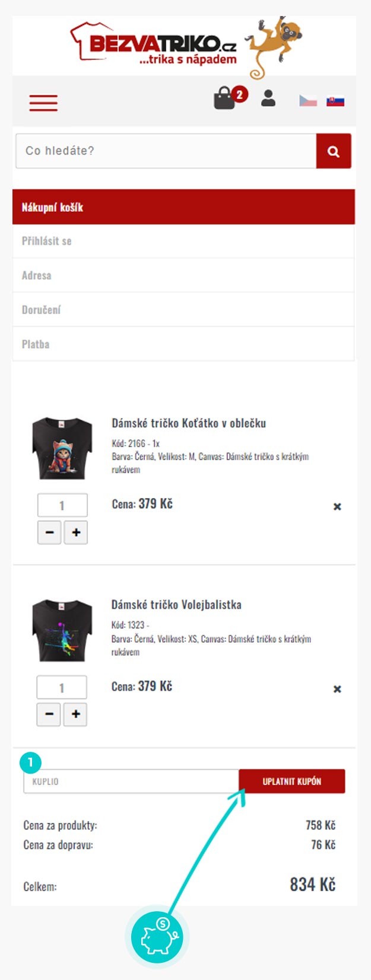Focus the Co hledáte search field

click(166, 151)
